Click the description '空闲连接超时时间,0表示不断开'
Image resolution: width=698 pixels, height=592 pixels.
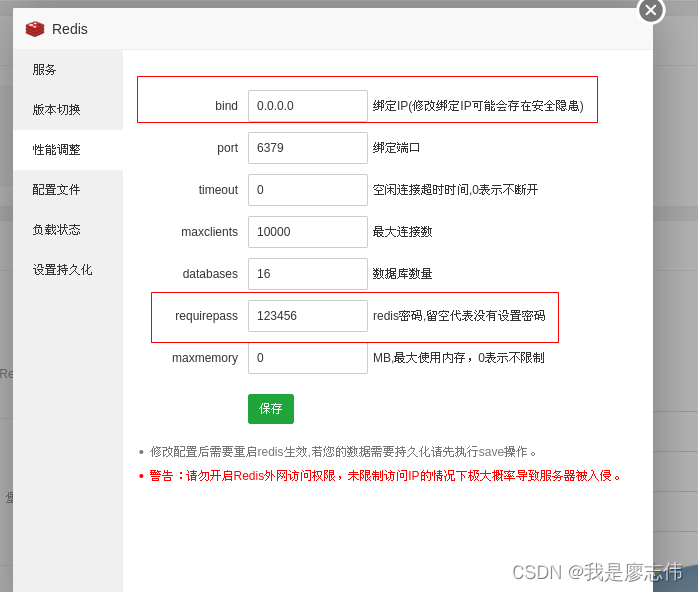(455, 190)
